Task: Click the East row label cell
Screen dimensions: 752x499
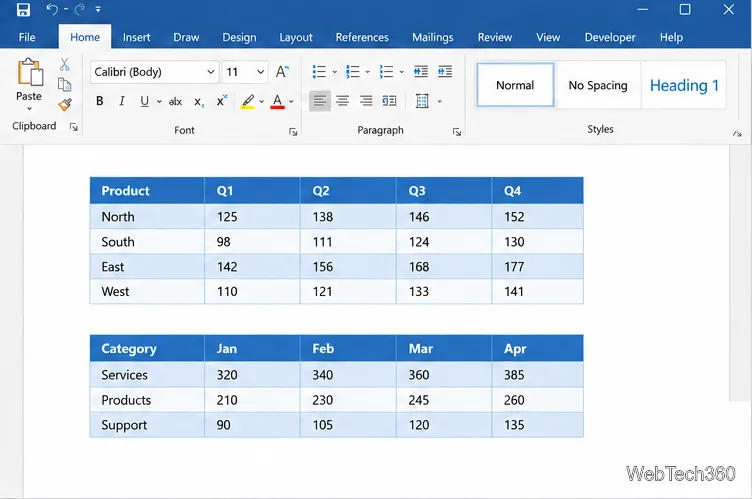Action: [x=147, y=266]
